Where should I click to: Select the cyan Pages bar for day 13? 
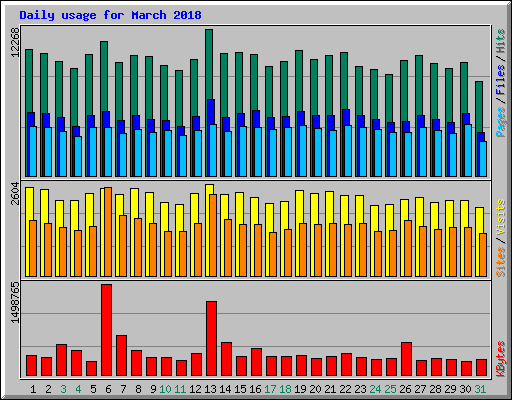tap(213, 150)
